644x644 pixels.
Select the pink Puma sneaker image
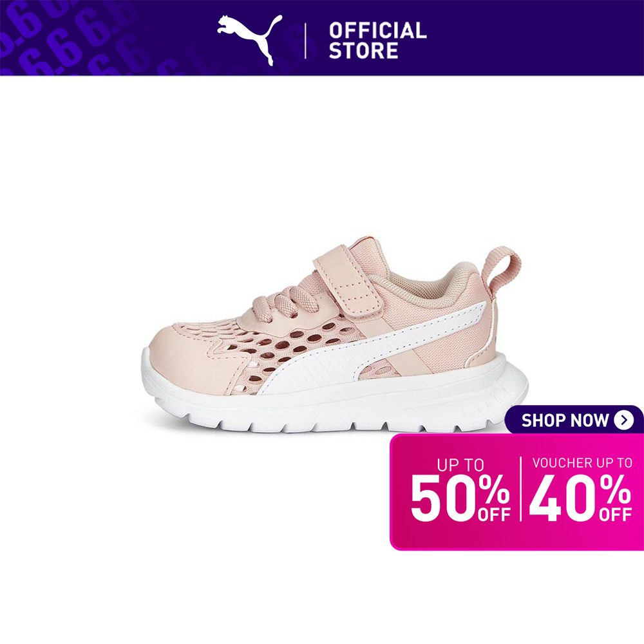pyautogui.click(x=335, y=335)
